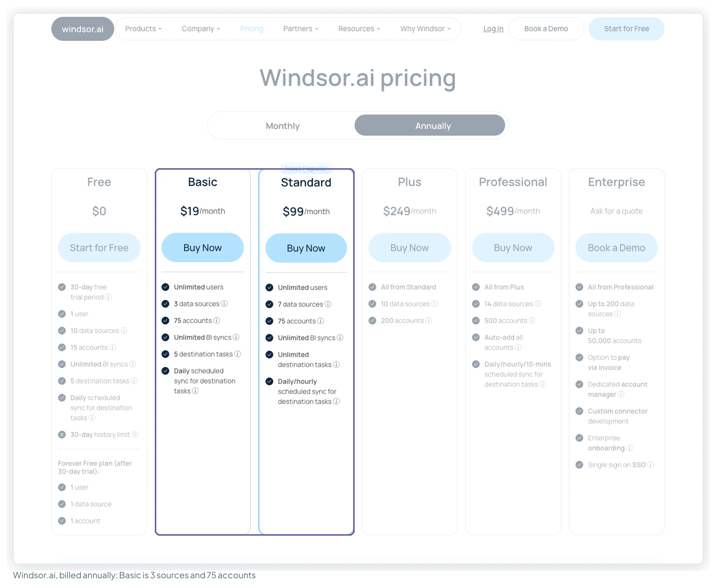
Task: Click Start for Free in top navigation
Action: click(626, 29)
